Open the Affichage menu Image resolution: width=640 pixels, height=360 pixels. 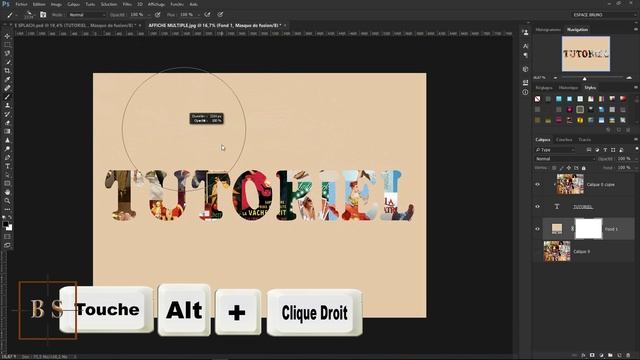(156, 4)
